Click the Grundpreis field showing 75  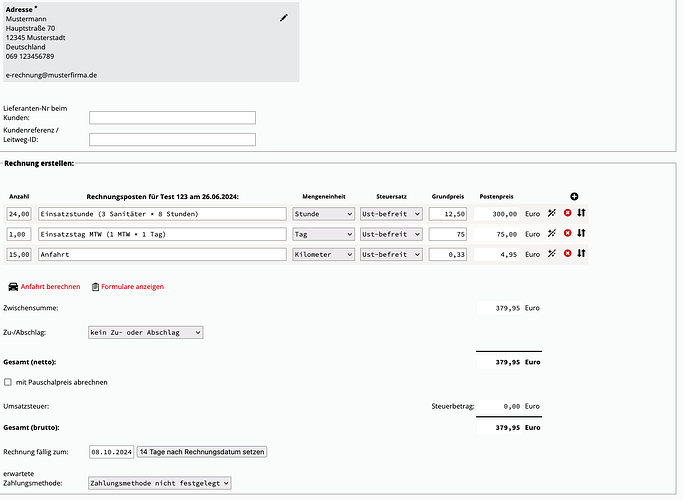click(448, 234)
